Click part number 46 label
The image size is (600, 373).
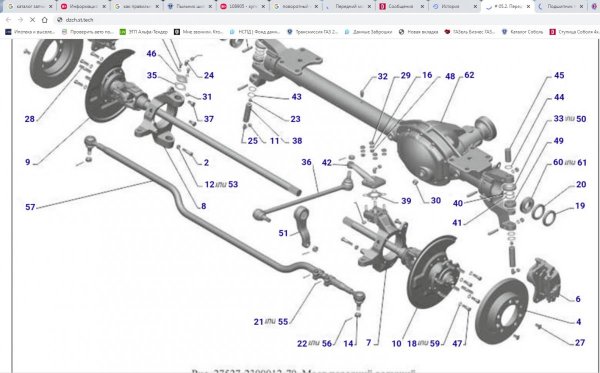point(152,54)
